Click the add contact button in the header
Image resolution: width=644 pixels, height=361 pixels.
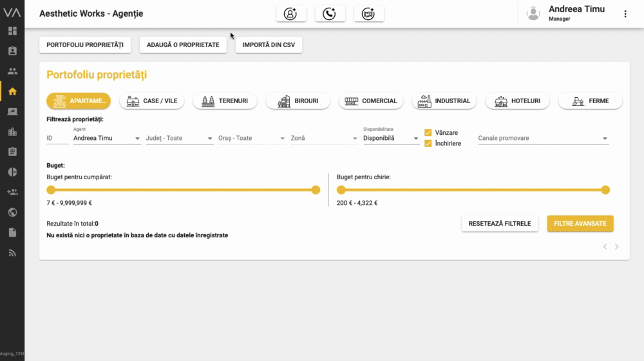(x=290, y=14)
